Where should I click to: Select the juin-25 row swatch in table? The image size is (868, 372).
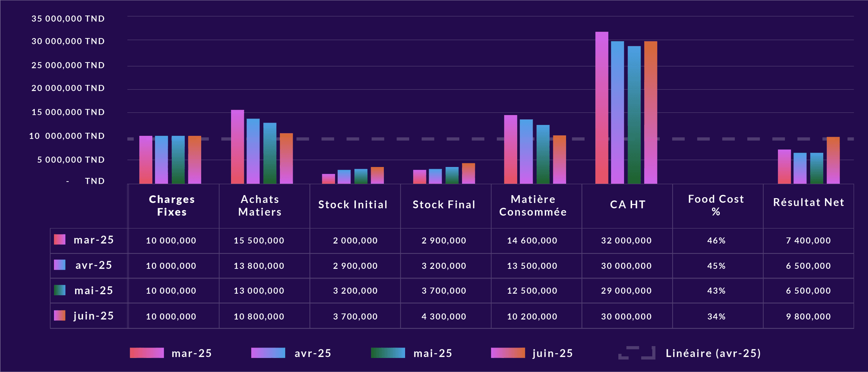click(x=60, y=315)
